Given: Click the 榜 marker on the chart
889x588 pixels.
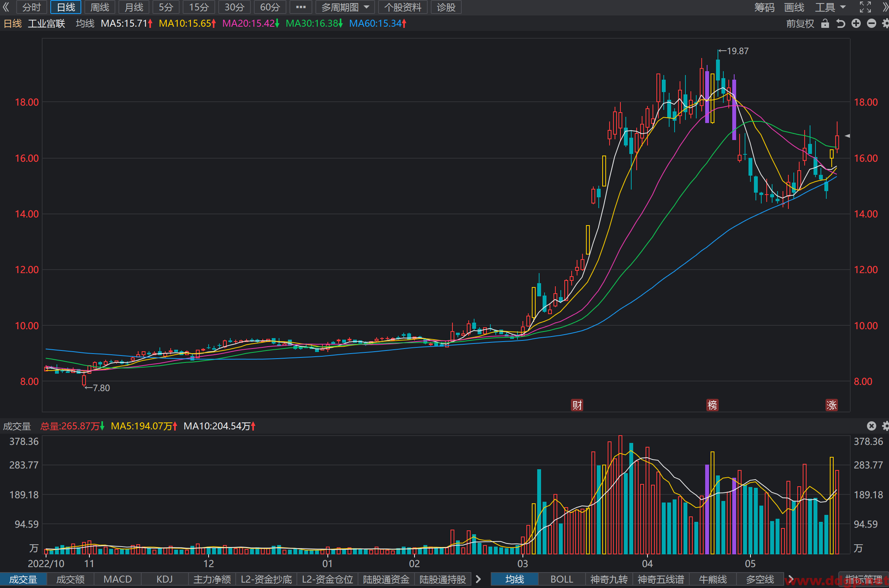Looking at the screenshot, I should 712,405.
